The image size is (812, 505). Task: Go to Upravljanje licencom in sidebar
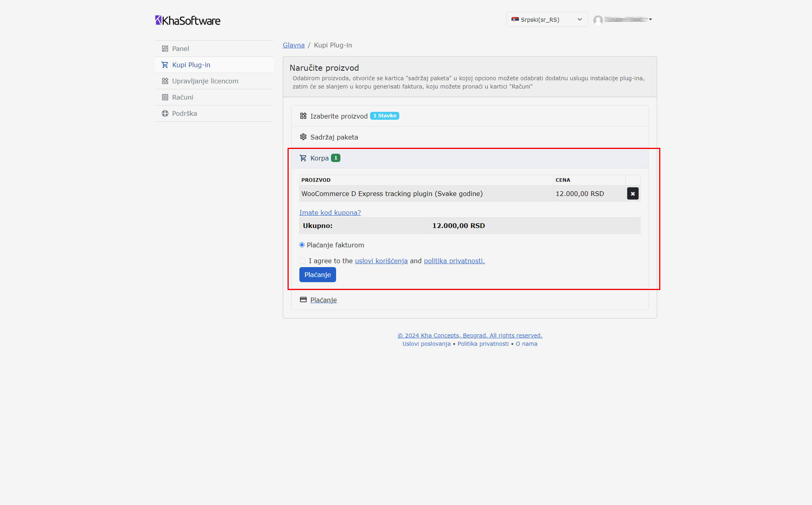pos(214,81)
